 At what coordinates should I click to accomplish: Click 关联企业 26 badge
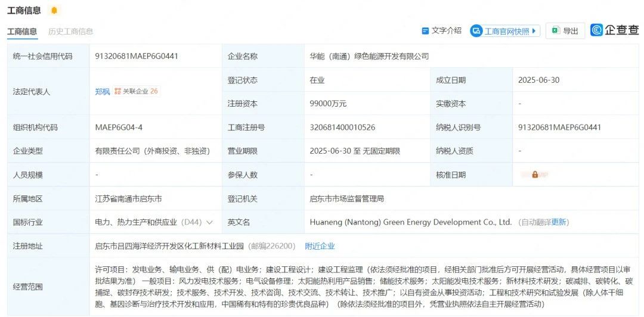point(140,92)
